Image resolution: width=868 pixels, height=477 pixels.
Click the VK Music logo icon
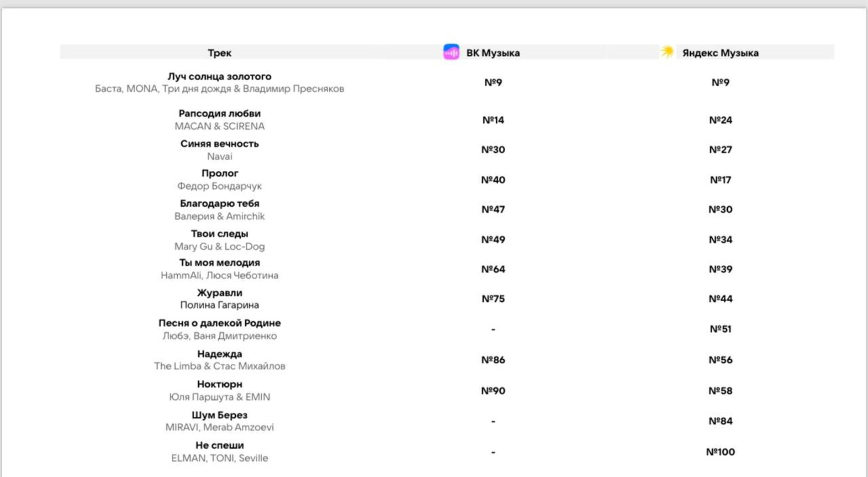[451, 52]
